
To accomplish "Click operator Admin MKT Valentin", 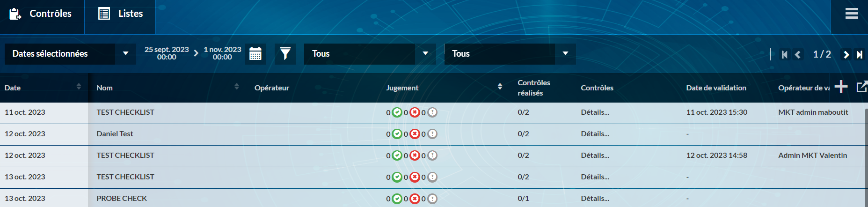I will (812, 155).
